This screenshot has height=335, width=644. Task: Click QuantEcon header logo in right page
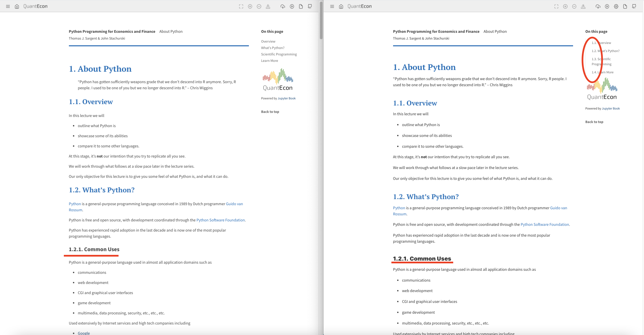tap(360, 6)
